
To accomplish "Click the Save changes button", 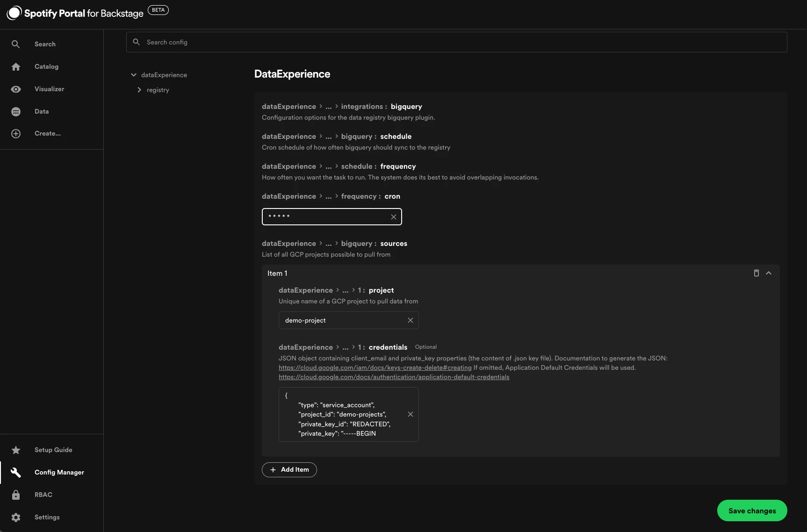I will [x=752, y=510].
